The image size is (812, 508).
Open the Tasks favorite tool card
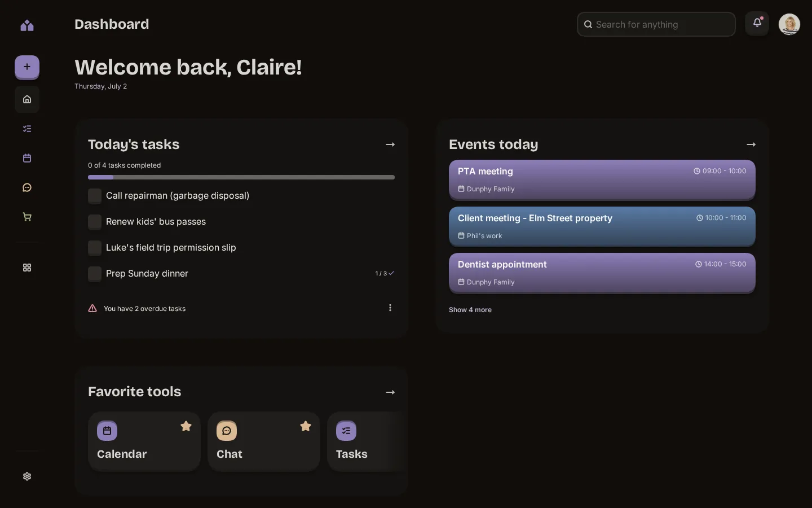tap(368, 441)
